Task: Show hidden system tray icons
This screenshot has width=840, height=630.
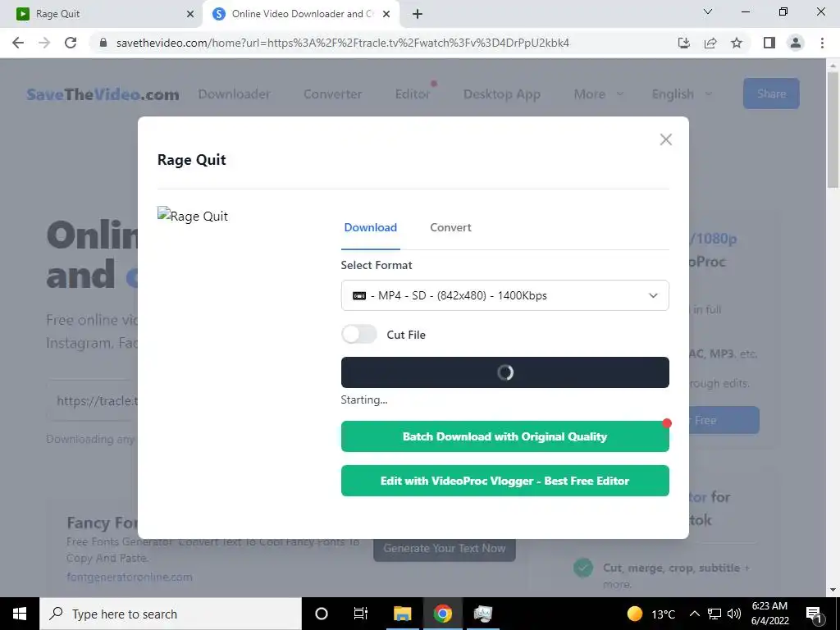Action: 694,614
